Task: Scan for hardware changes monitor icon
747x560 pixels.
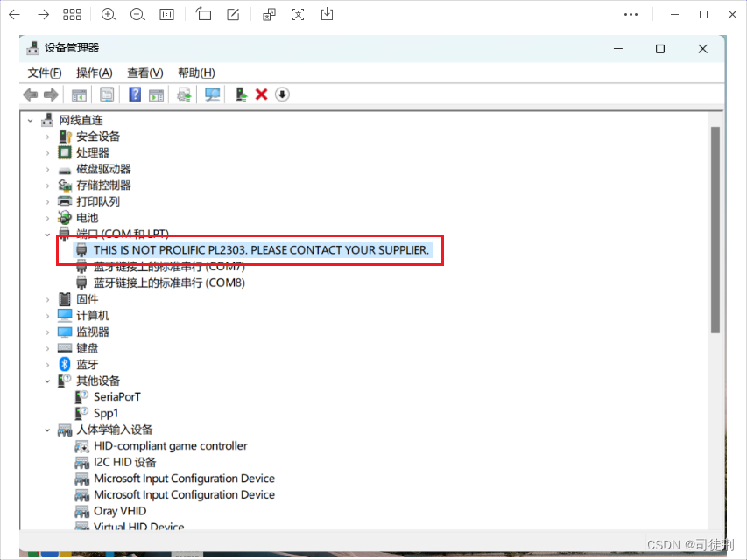Action: click(x=213, y=94)
